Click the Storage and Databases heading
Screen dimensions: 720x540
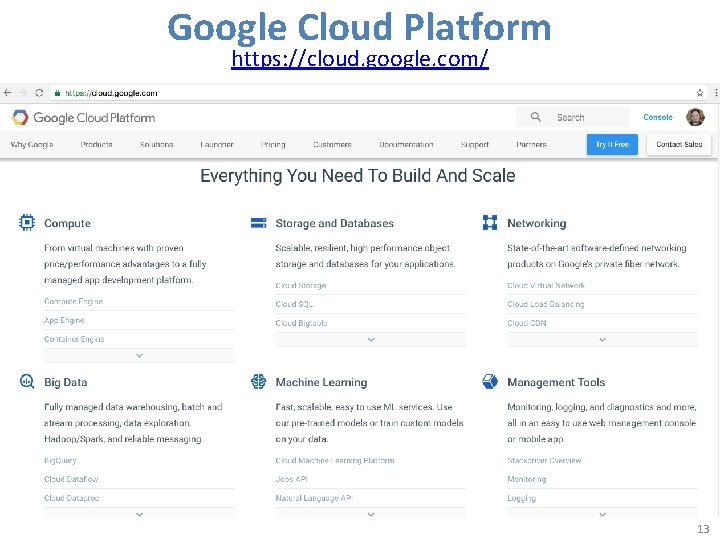[x=335, y=223]
